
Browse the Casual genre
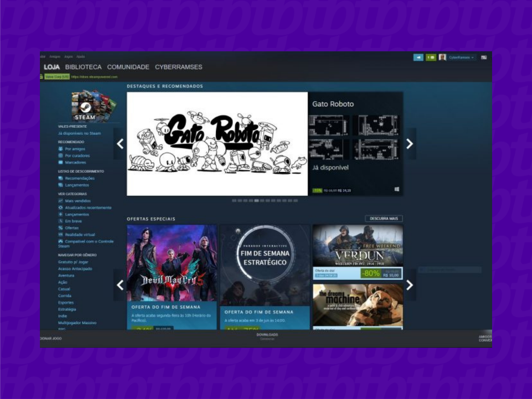tap(64, 289)
